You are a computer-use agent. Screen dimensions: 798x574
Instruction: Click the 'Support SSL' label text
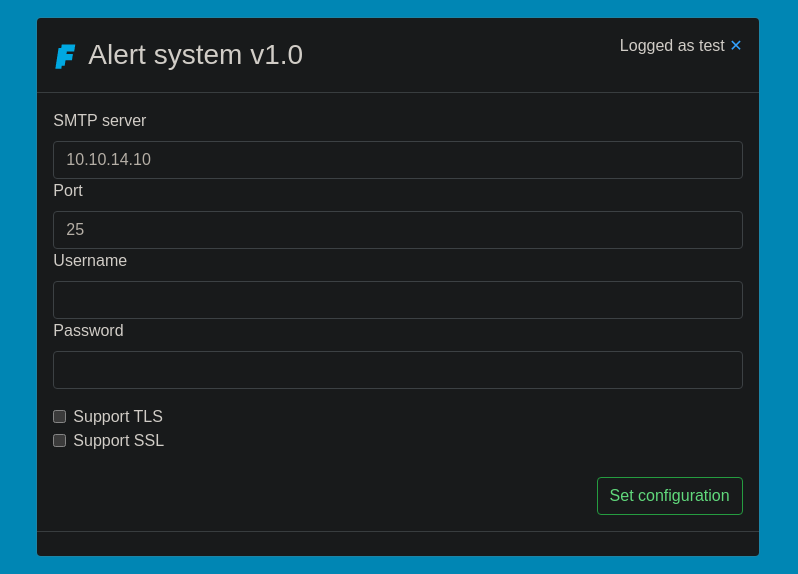click(x=119, y=441)
